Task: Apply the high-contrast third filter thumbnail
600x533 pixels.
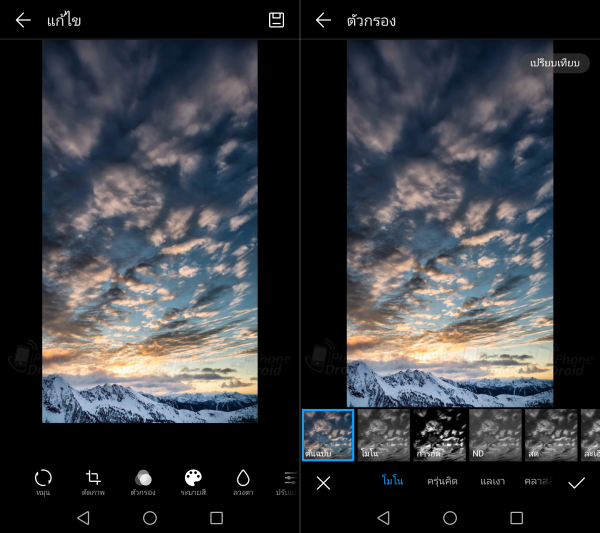Action: click(x=440, y=435)
